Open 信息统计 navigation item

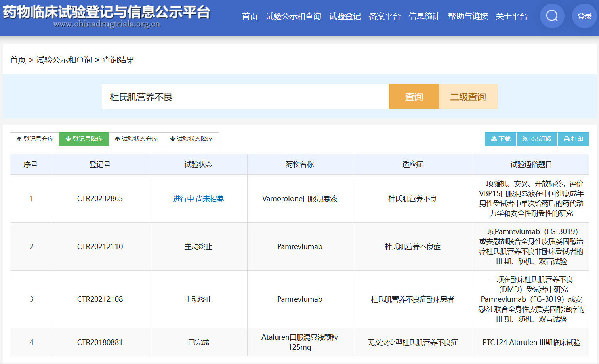[424, 16]
